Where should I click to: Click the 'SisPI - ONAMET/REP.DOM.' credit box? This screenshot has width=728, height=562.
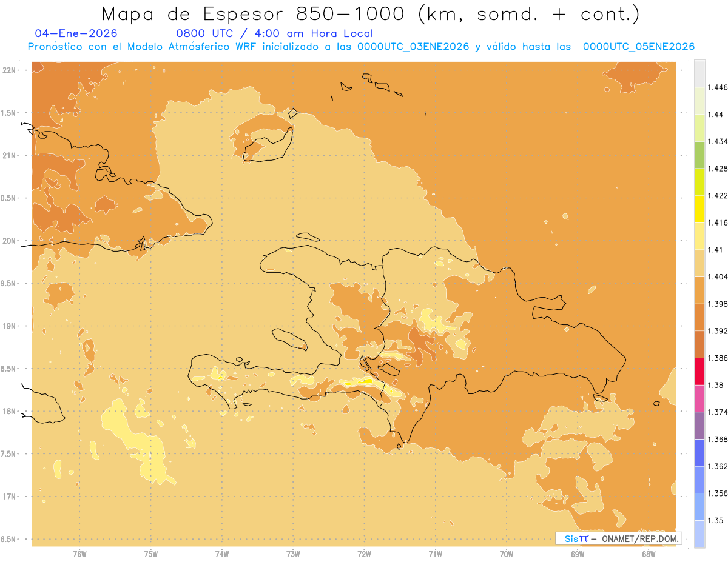pos(618,538)
